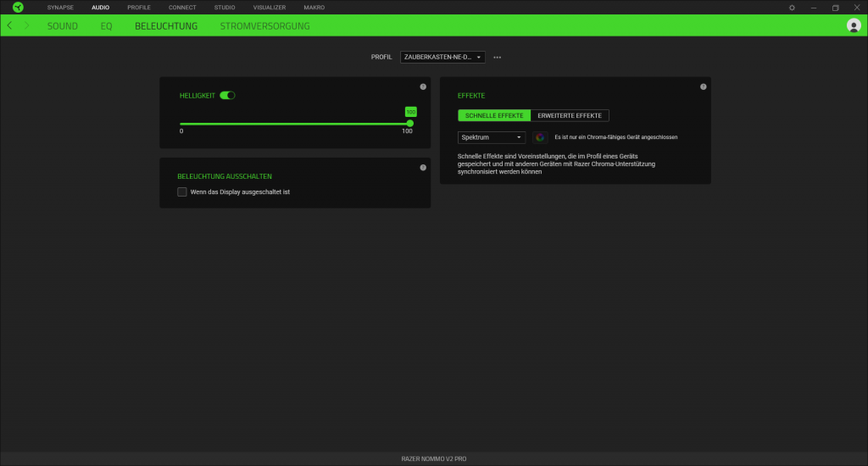Click the 'Beleuchtung ausschalten' heading
The image size is (868, 466).
225,176
